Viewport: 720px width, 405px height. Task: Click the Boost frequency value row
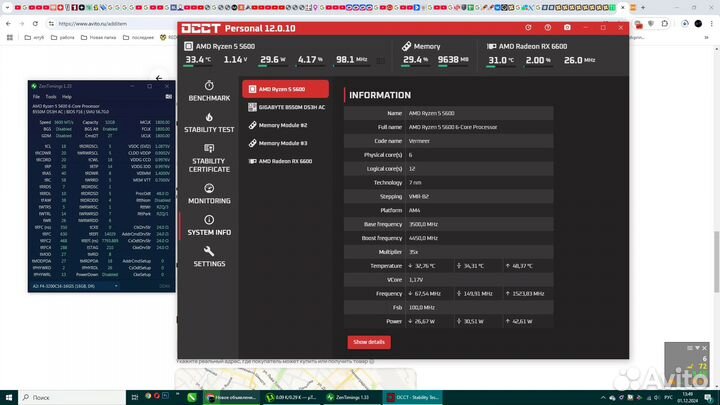point(448,238)
